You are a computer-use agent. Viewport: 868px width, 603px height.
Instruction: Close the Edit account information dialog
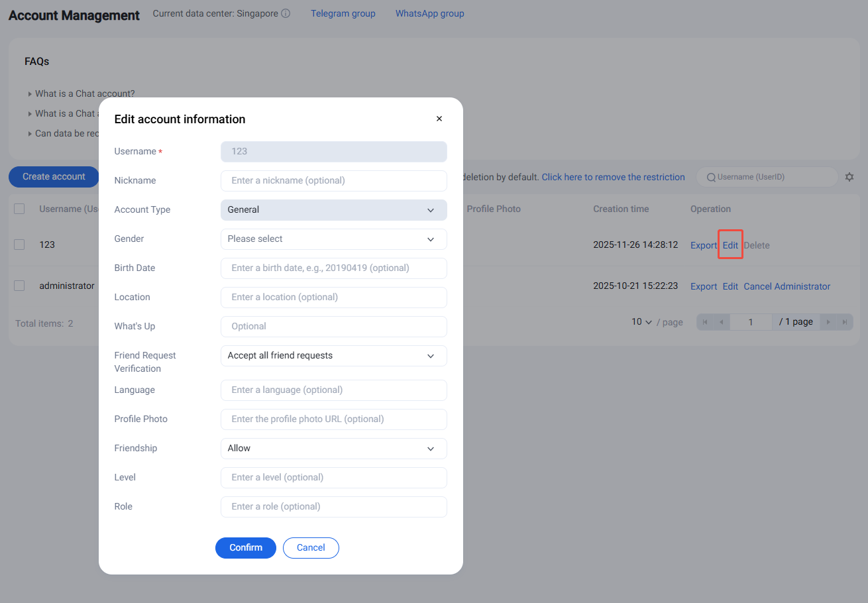pos(439,119)
